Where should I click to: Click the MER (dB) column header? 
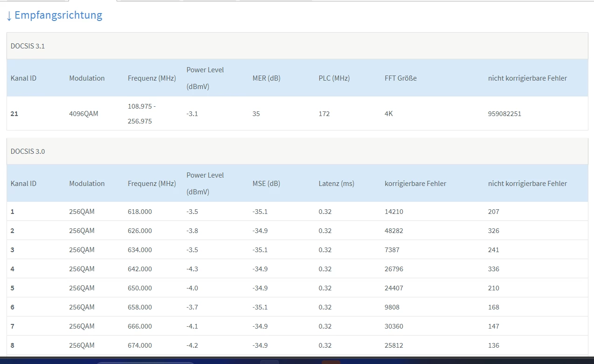(x=266, y=78)
